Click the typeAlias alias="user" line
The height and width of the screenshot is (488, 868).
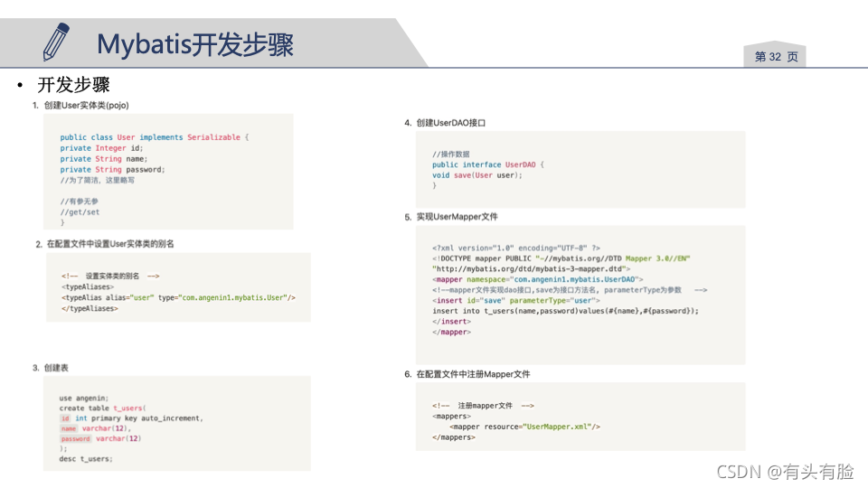pos(178,297)
